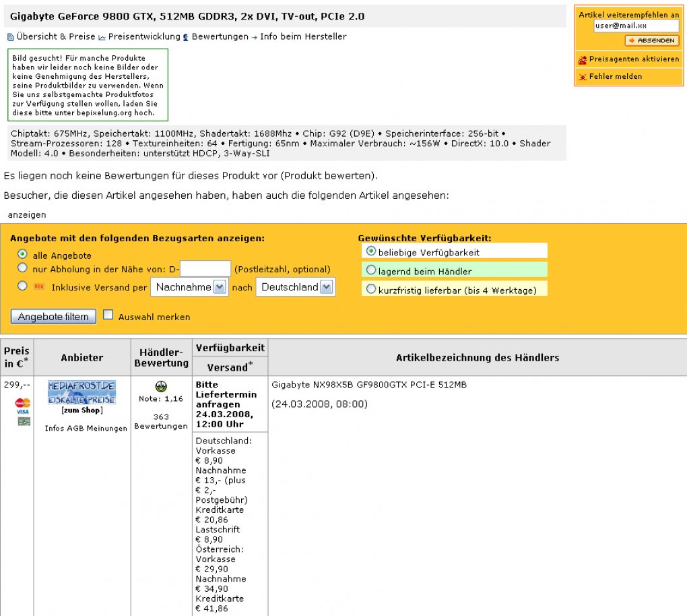Open the merchant Meinungen link
The width and height of the screenshot is (687, 616).
coord(107,429)
